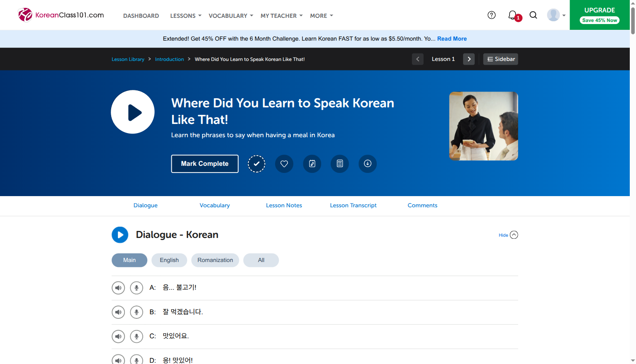
Task: Play audio for line C
Action: click(118, 336)
